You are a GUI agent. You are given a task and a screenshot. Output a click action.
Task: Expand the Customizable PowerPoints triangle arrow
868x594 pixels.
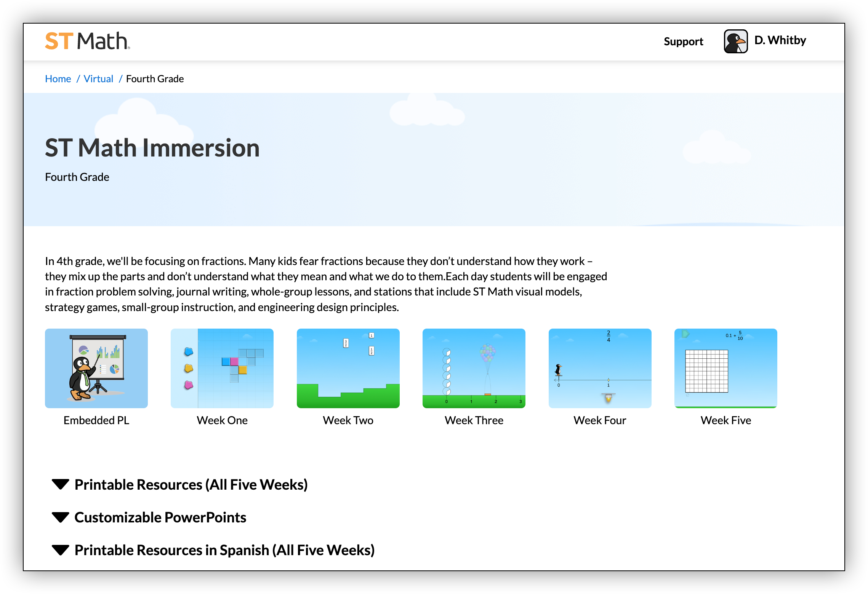(61, 517)
